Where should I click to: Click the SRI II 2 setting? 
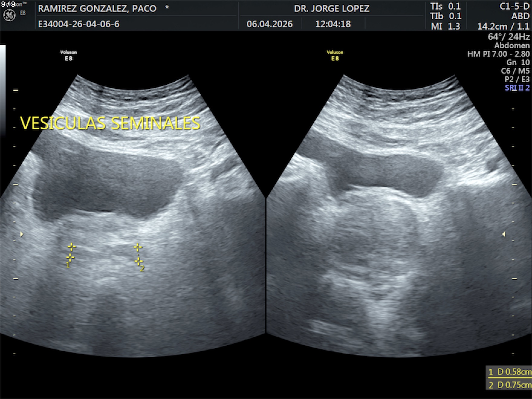tap(517, 88)
